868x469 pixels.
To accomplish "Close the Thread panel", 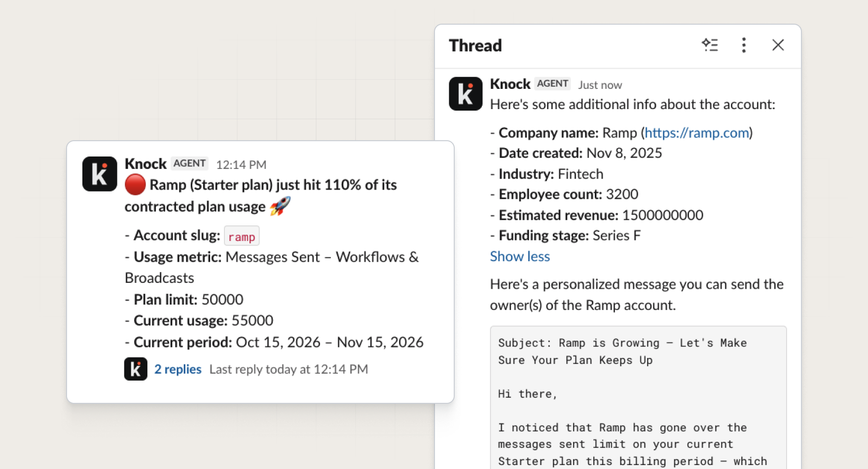I will coord(778,45).
